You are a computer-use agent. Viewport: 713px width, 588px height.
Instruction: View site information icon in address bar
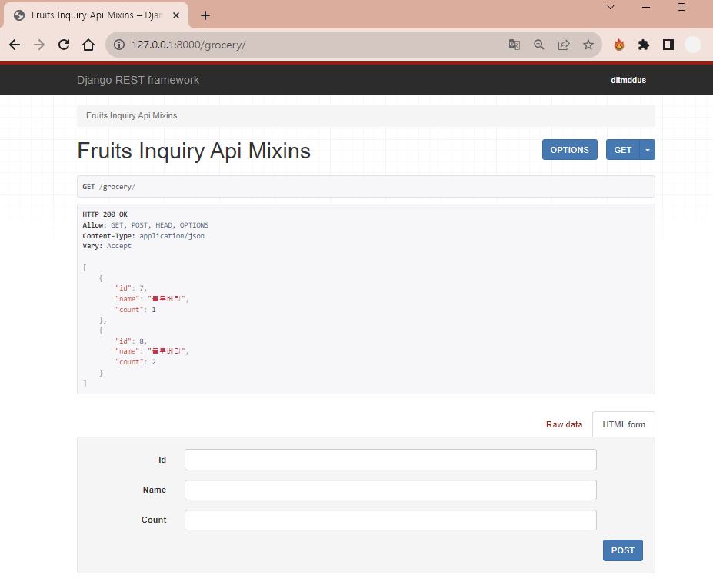[119, 45]
